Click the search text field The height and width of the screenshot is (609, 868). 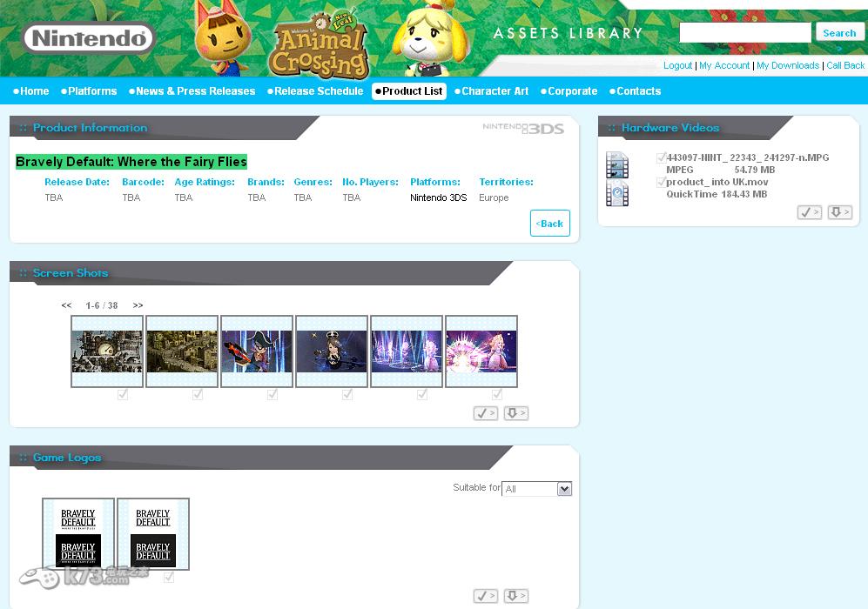click(x=744, y=33)
